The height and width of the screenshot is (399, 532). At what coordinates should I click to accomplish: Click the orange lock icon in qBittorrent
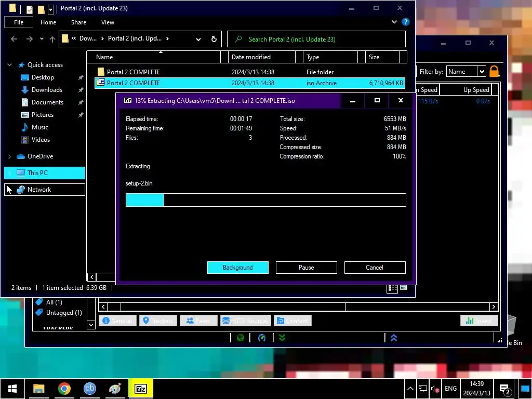(x=494, y=71)
